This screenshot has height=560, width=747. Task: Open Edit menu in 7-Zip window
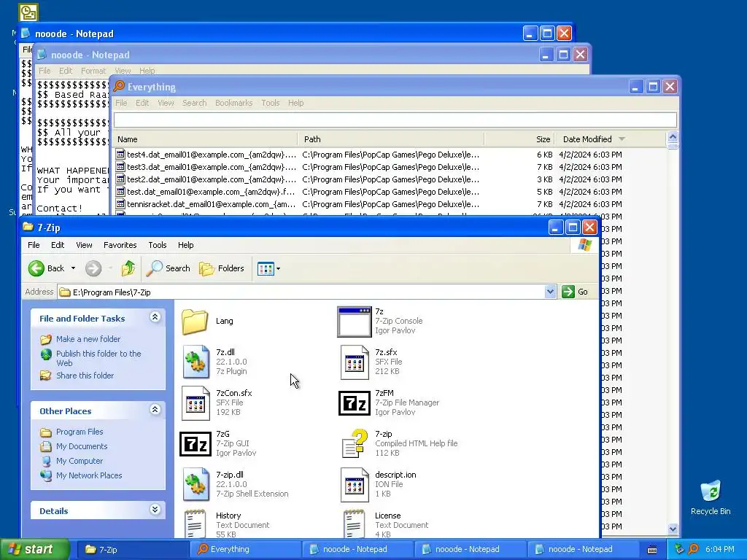(58, 245)
